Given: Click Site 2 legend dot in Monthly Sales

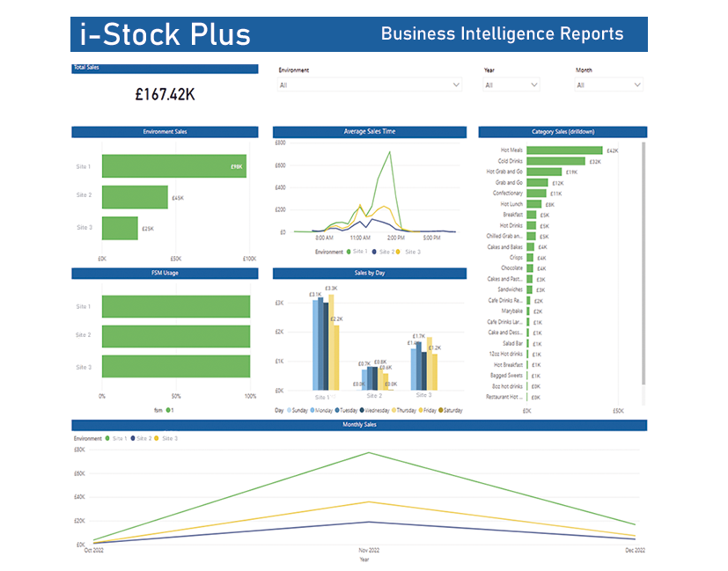Looking at the screenshot, I should (x=133, y=438).
